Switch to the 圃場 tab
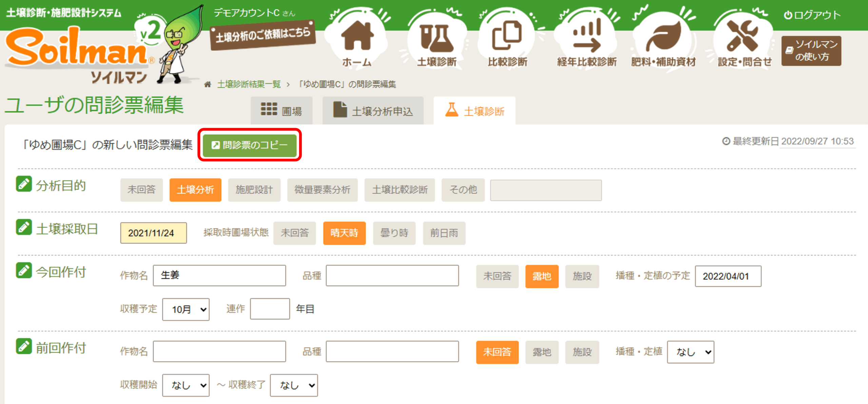The height and width of the screenshot is (404, 868). pyautogui.click(x=281, y=111)
